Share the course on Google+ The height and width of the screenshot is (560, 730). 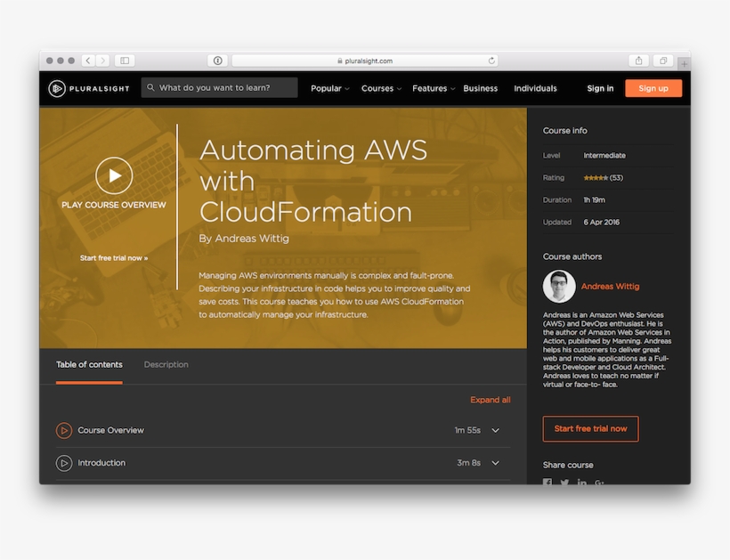tap(599, 483)
